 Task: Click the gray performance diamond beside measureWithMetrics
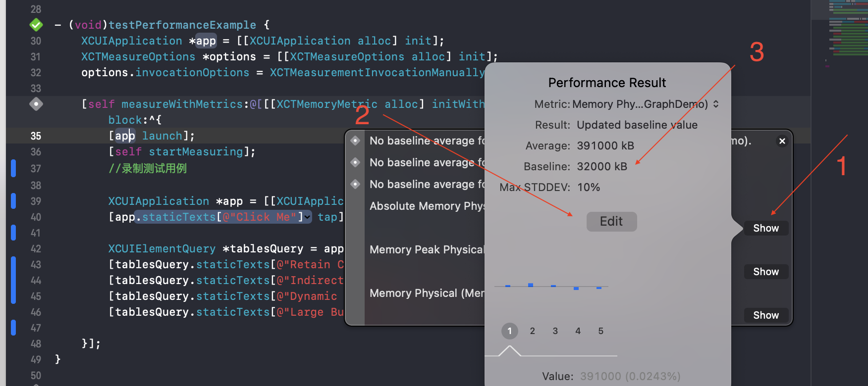36,104
